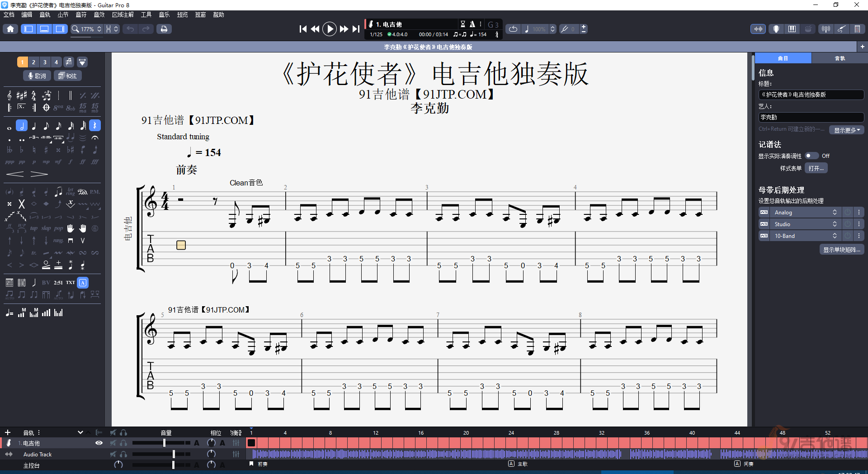Add a fermata
The width and height of the screenshot is (868, 474).
click(95, 137)
